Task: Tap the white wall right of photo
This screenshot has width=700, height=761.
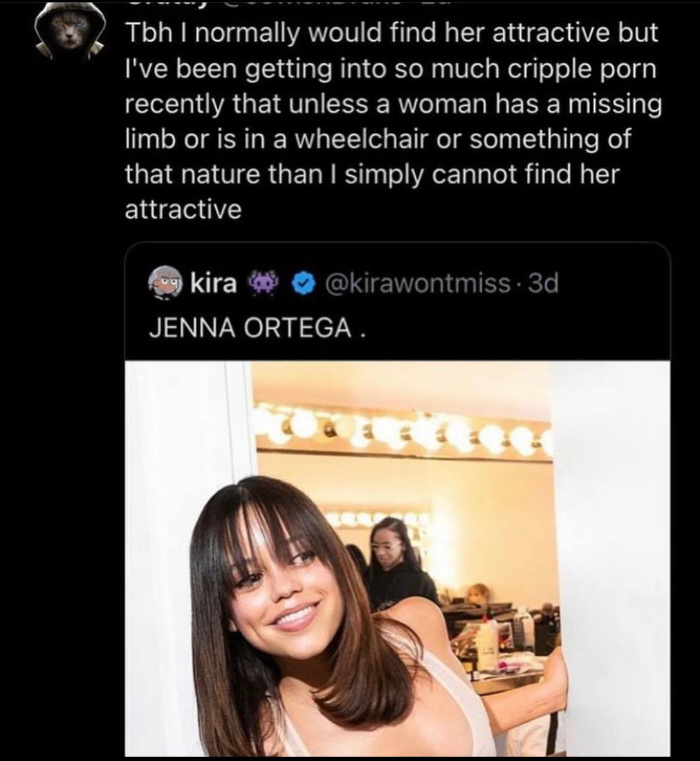Action: coord(613,559)
